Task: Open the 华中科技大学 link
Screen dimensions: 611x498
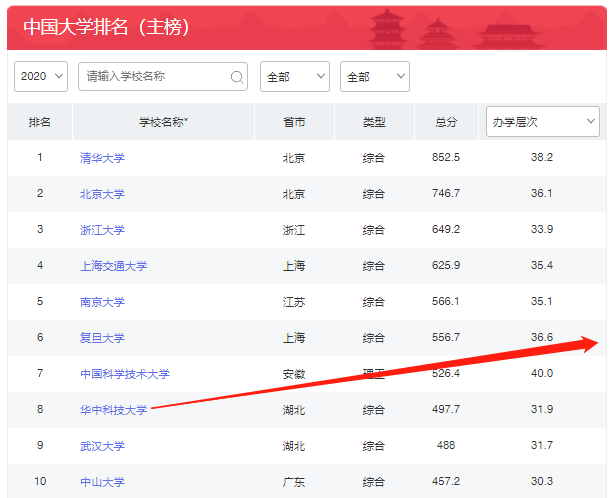Action: tap(113, 410)
